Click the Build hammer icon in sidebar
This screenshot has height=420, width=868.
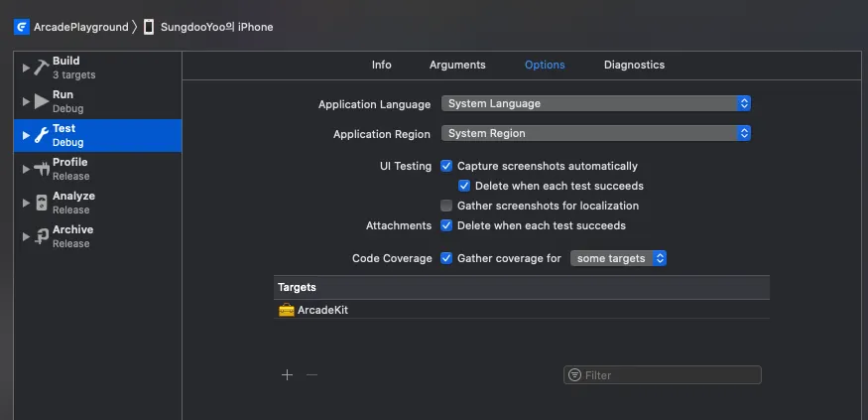pos(41,68)
